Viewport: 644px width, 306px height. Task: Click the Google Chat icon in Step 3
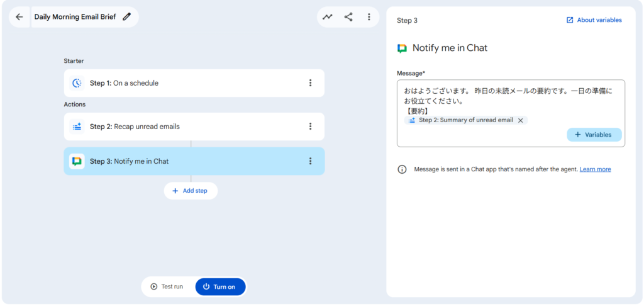point(77,161)
